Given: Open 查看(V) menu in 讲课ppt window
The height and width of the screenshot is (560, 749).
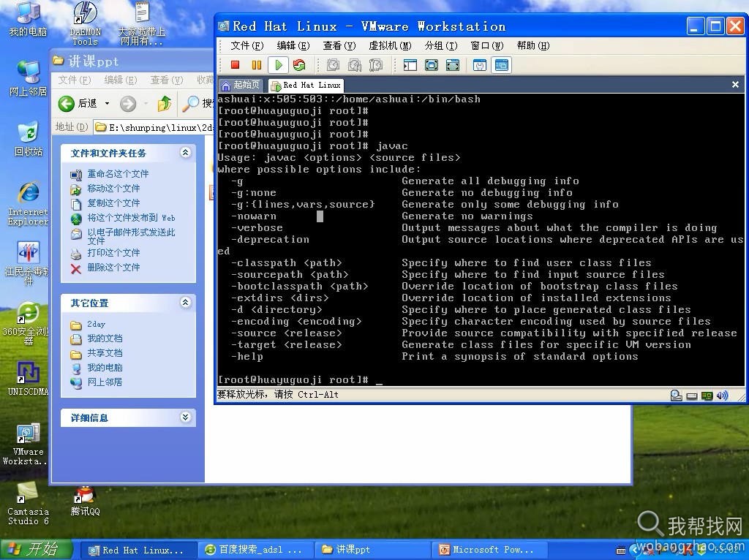Looking at the screenshot, I should (167, 80).
